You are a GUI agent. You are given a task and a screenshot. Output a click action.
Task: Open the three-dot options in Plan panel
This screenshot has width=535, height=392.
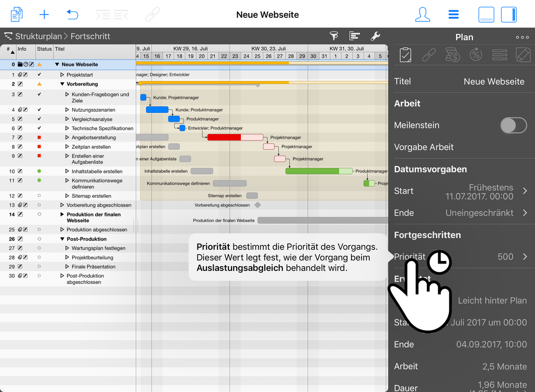pyautogui.click(x=522, y=37)
